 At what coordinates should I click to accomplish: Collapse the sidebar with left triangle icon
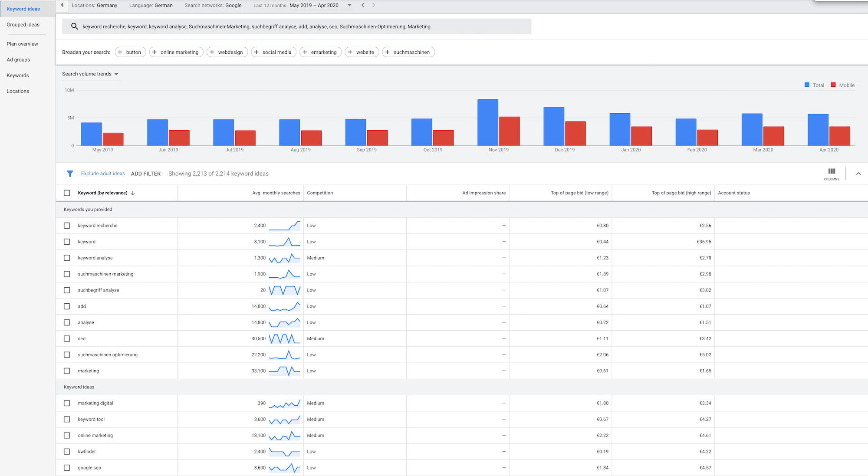(x=62, y=5)
